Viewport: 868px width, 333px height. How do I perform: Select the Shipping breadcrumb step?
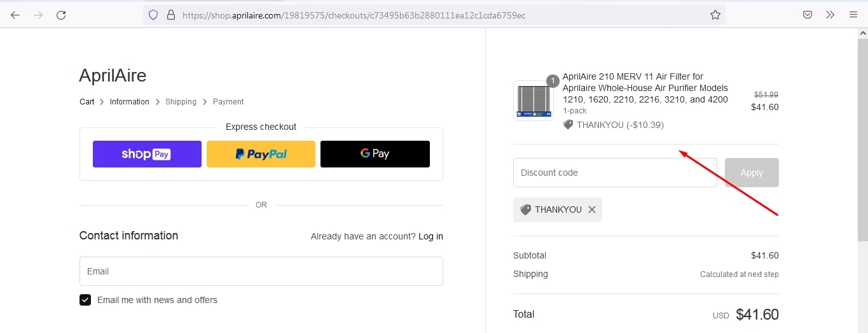[x=181, y=102]
